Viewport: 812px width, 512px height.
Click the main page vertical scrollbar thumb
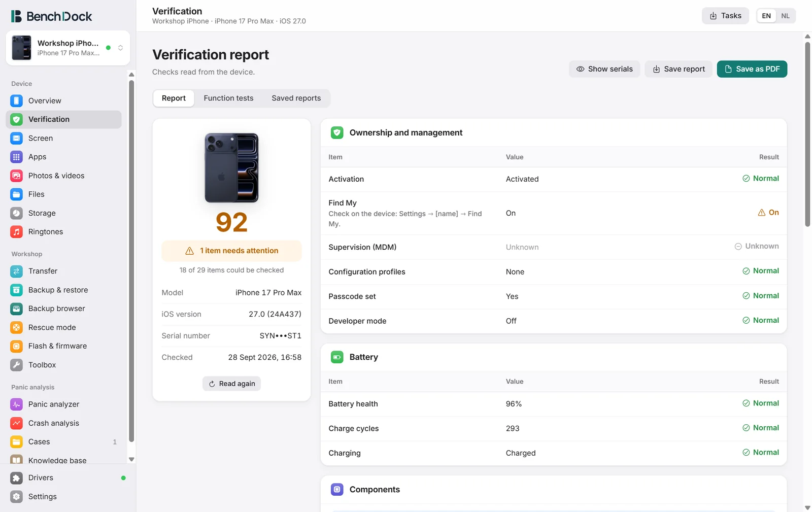click(807, 134)
